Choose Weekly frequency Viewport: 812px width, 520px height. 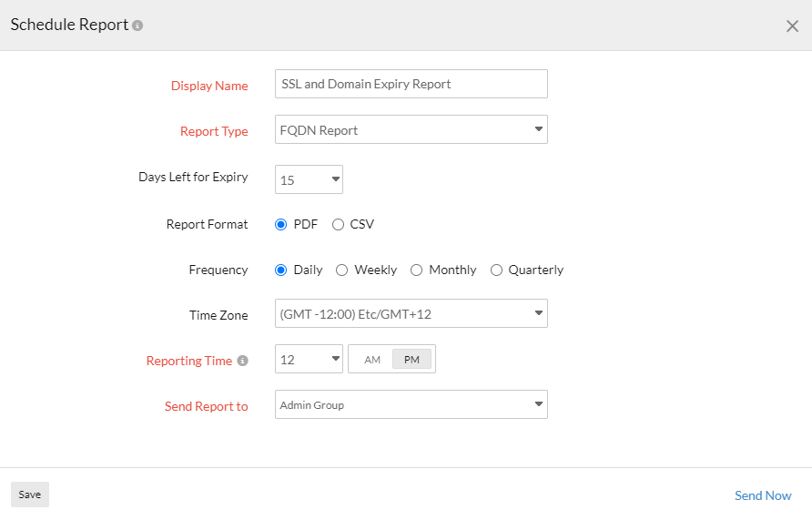tap(342, 270)
